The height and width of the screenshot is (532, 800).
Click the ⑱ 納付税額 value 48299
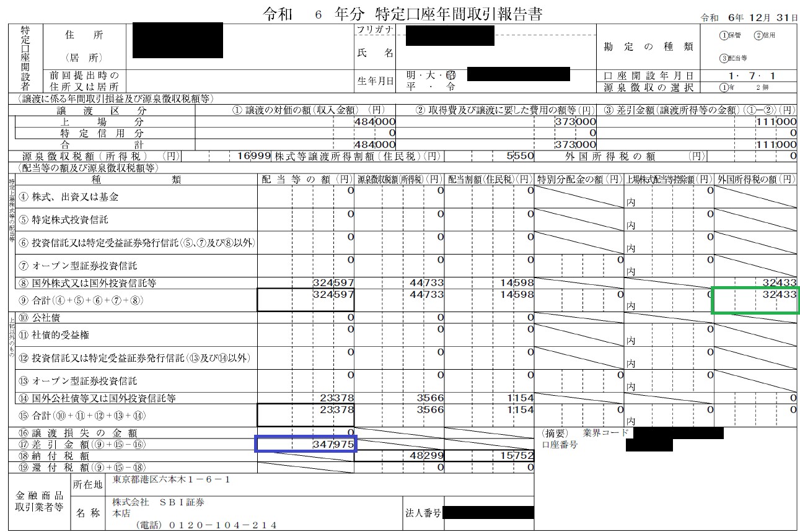tap(427, 456)
